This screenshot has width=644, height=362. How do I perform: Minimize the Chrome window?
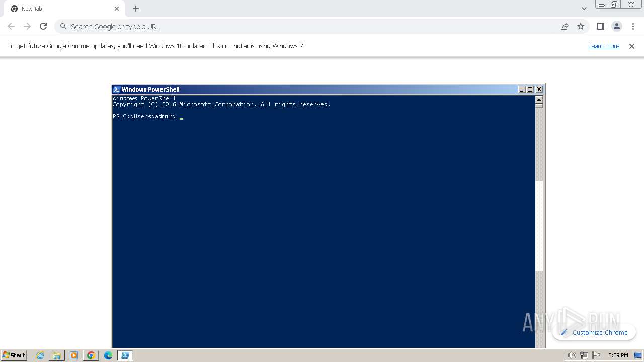click(601, 5)
